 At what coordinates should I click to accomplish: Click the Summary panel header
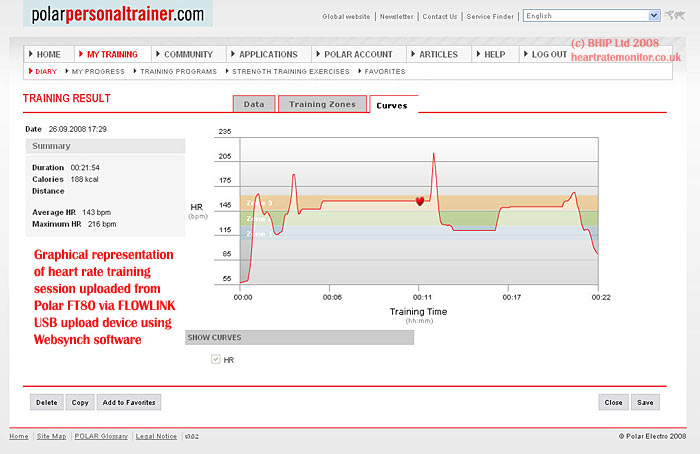pyautogui.click(x=105, y=146)
